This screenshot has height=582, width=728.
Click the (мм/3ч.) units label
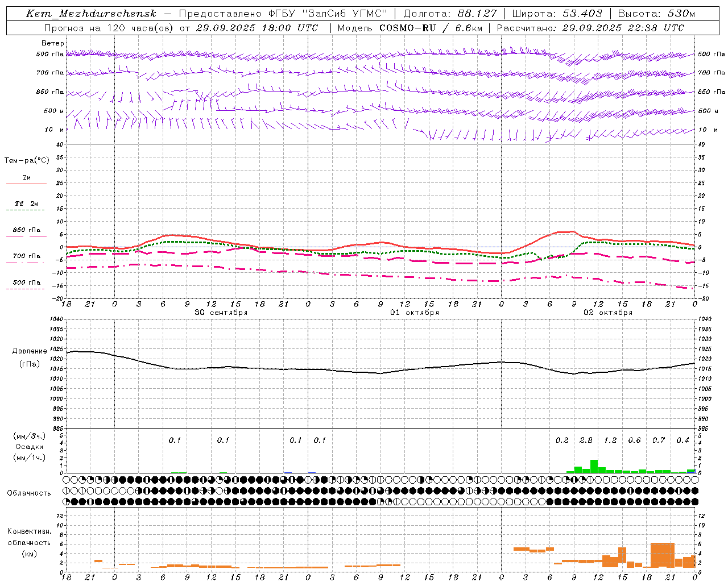tap(29, 436)
